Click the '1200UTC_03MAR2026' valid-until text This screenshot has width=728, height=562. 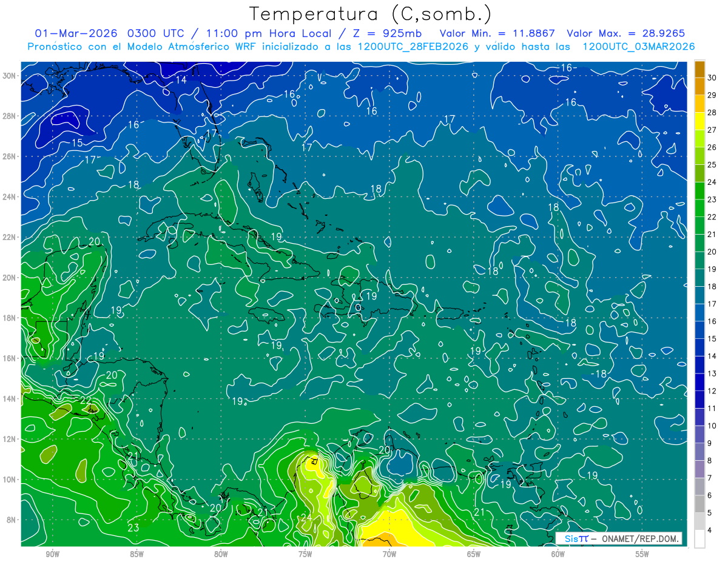click(638, 47)
